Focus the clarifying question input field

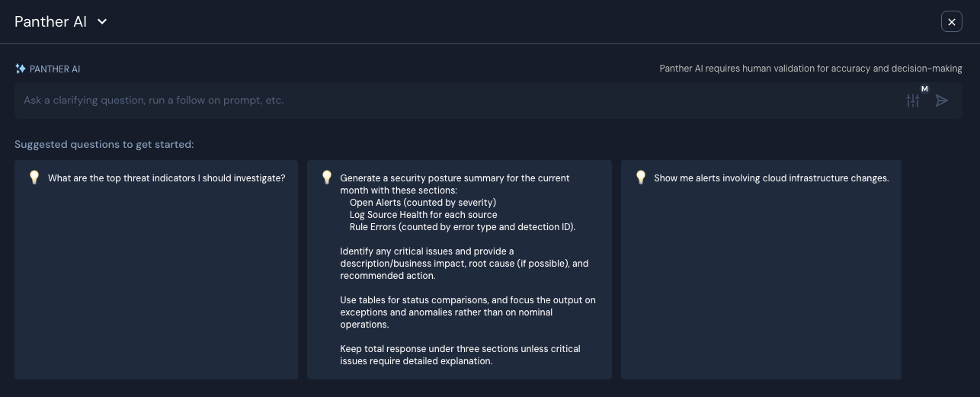[457, 101]
